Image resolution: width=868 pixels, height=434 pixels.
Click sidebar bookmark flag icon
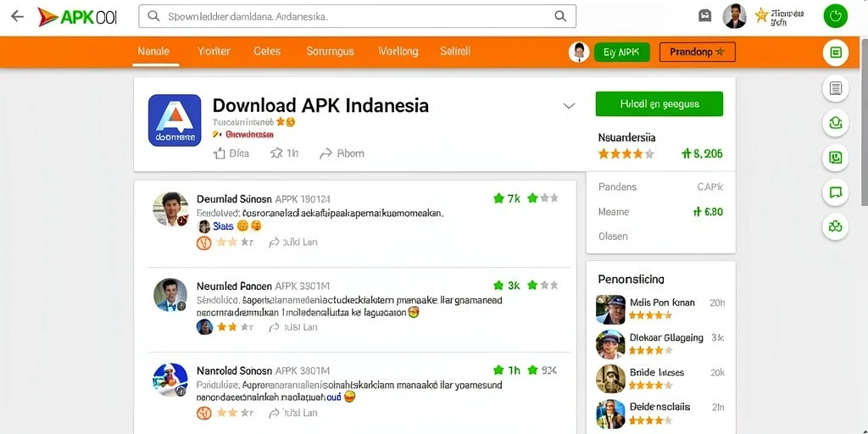[x=836, y=192]
